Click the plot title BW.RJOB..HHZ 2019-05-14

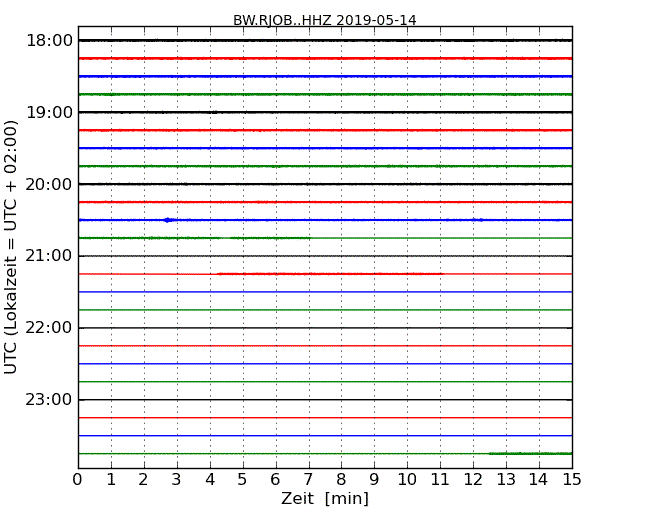click(325, 20)
